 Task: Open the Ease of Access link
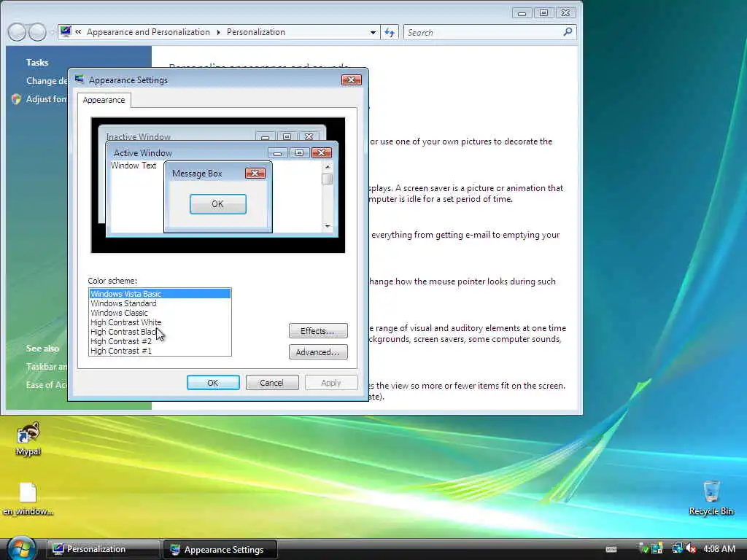click(x=47, y=385)
